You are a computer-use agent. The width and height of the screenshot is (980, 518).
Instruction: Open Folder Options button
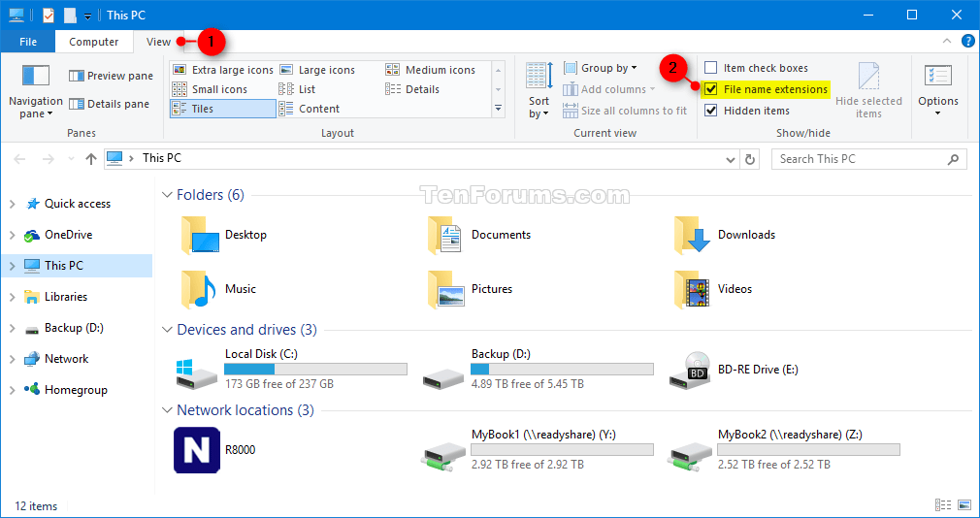point(937,91)
